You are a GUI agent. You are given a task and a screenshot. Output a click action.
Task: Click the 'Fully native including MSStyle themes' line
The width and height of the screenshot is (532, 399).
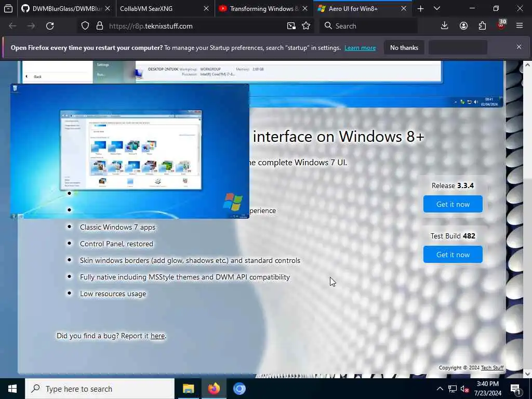[x=185, y=277]
